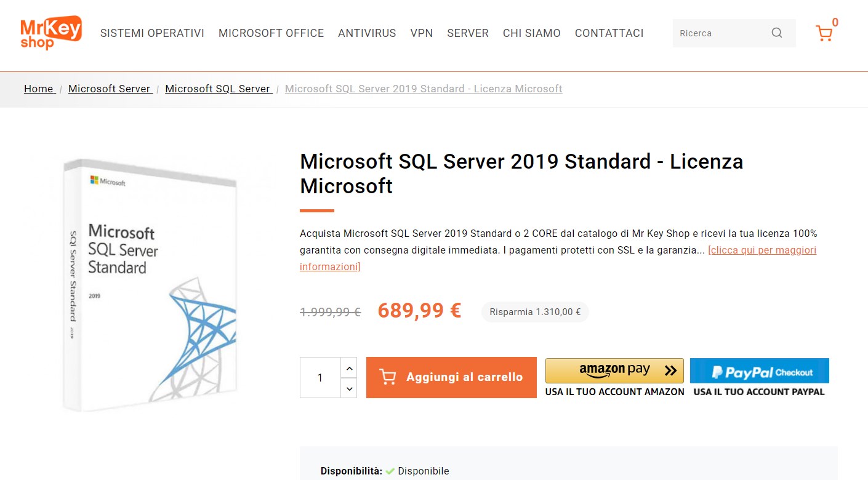
Task: Click the cart icon inside Aggiungi al carrello
Action: coord(387,377)
